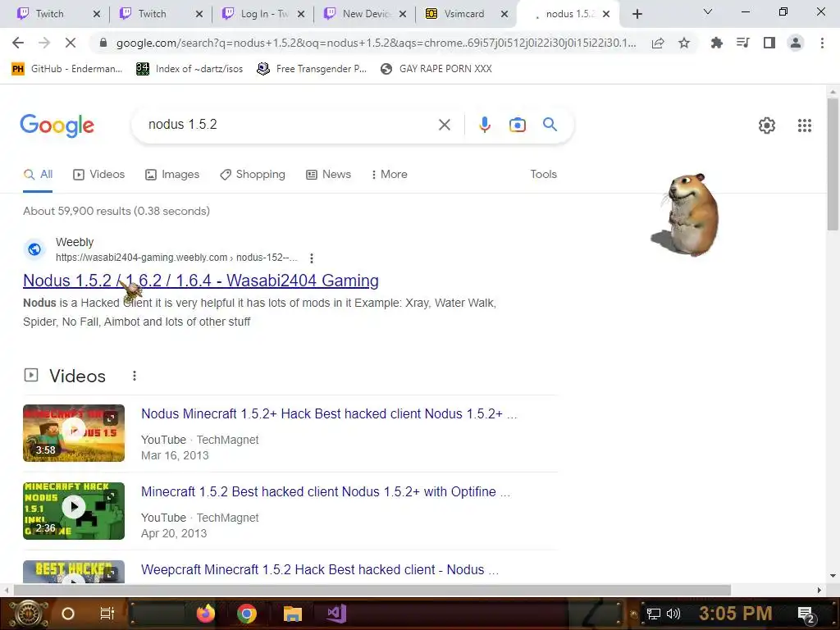Open the Tools search options

543,175
